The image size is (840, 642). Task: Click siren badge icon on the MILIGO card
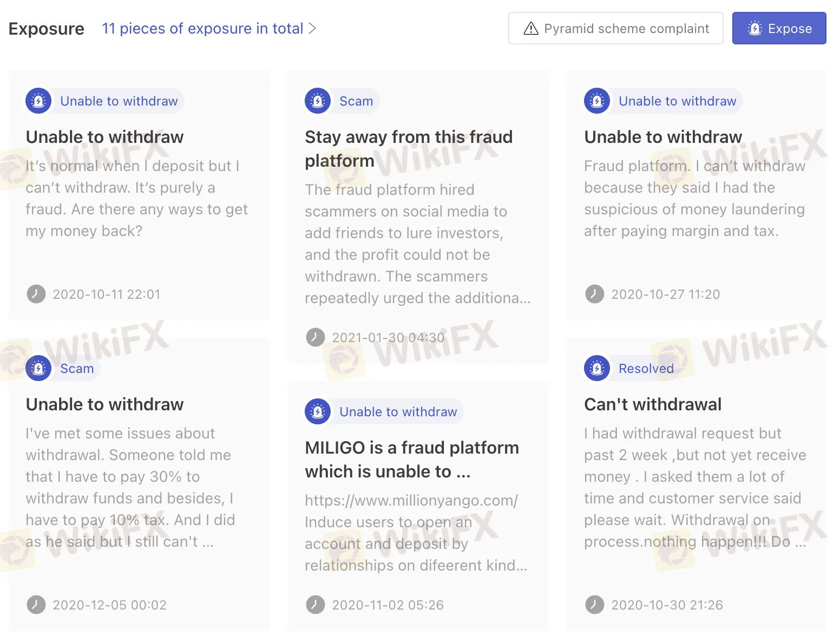tap(318, 412)
